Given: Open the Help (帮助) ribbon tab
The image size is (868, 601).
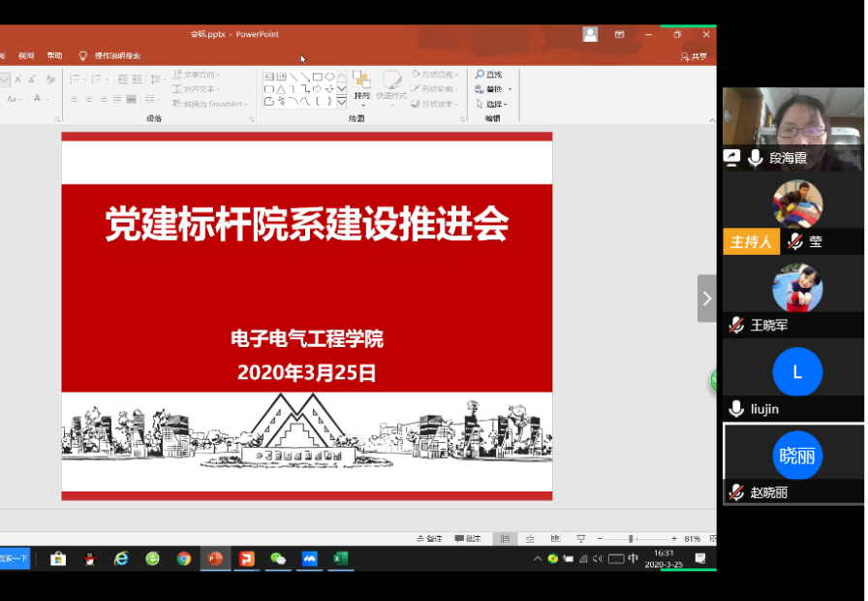Looking at the screenshot, I should [x=55, y=56].
